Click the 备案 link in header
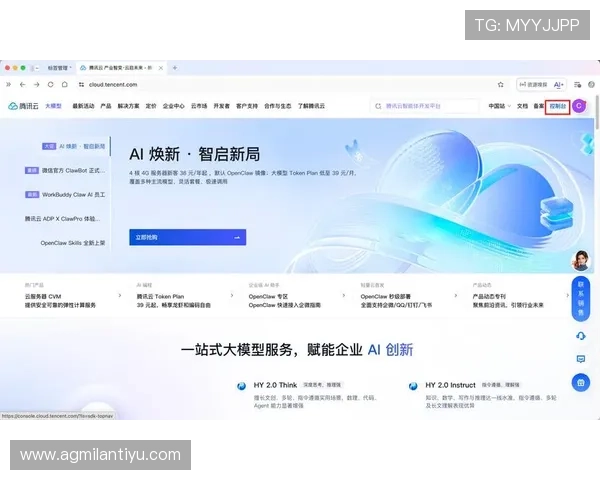 [x=538, y=106]
